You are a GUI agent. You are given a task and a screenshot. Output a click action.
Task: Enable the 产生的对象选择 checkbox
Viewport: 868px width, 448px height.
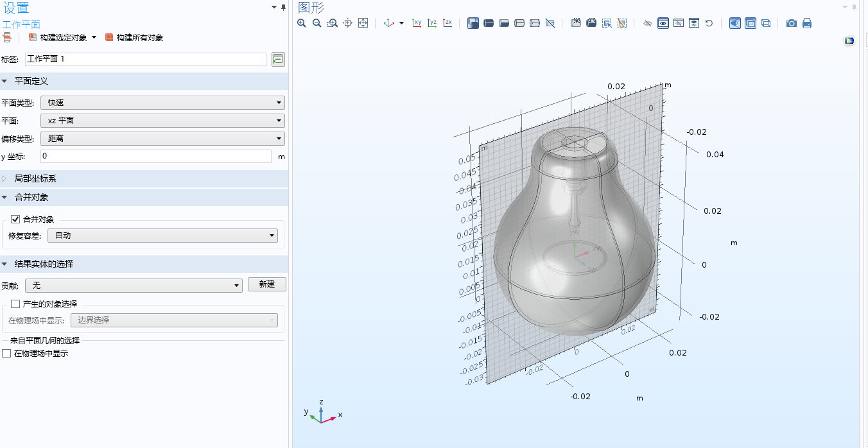pos(15,304)
